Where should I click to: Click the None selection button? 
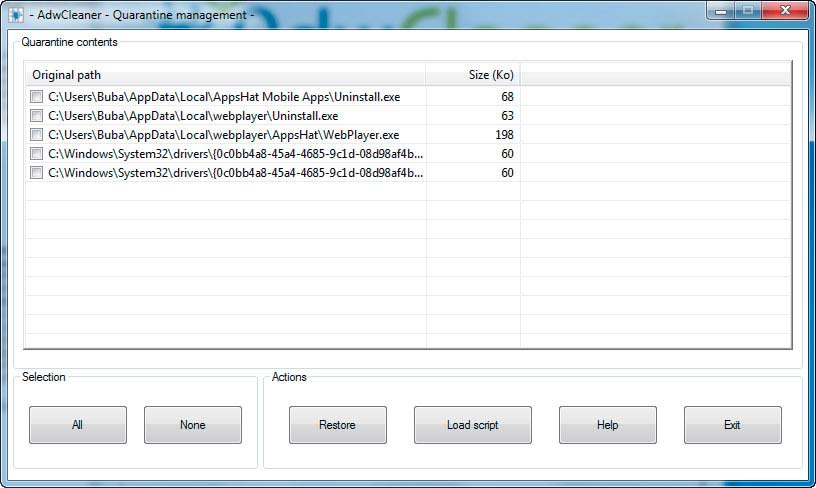click(x=193, y=425)
